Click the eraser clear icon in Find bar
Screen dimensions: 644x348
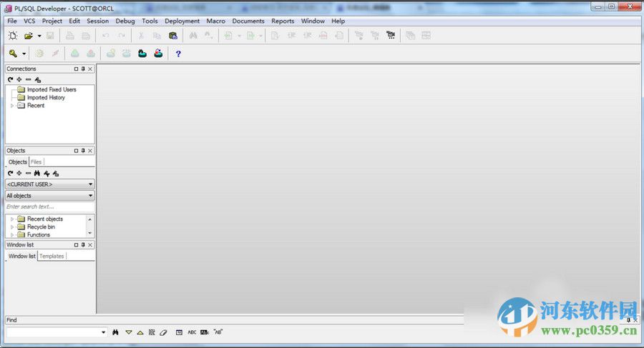tap(163, 332)
